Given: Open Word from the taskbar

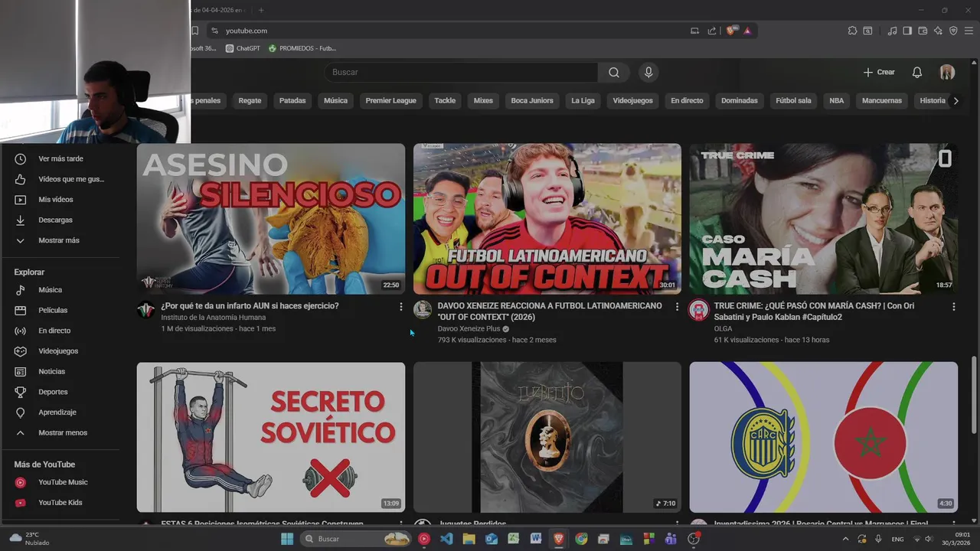Looking at the screenshot, I should coord(536,539).
